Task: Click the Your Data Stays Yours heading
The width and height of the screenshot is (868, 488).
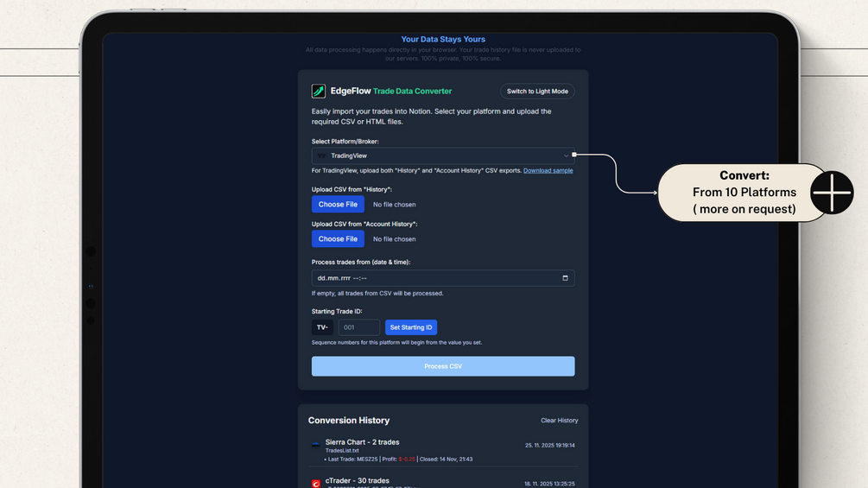Action: pyautogui.click(x=443, y=39)
